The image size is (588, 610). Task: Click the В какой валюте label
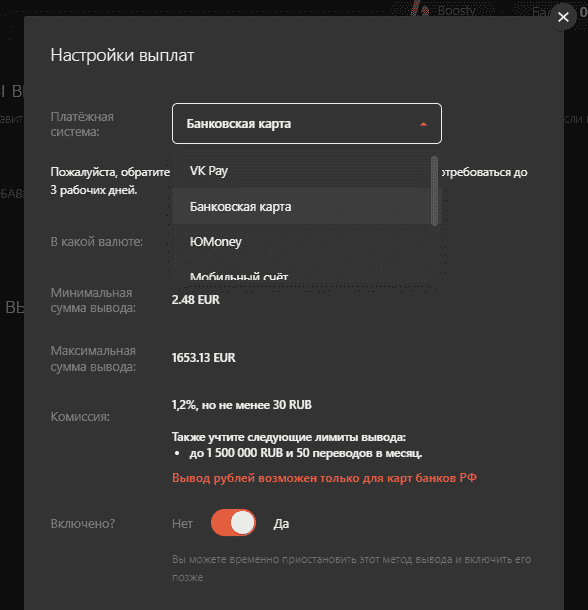click(97, 242)
